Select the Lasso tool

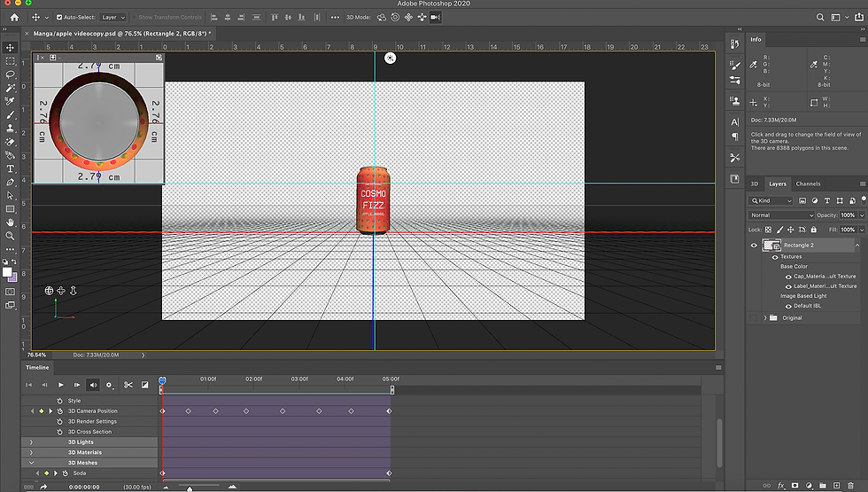tap(10, 74)
